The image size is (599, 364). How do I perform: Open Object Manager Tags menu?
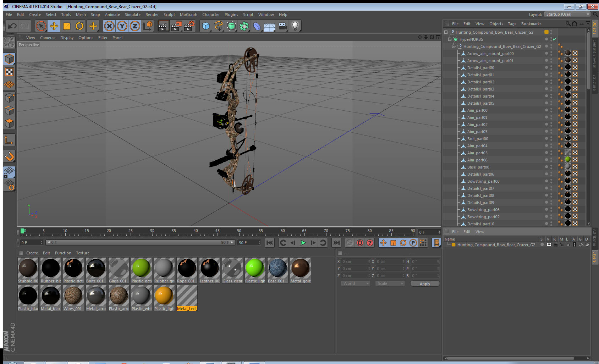(x=512, y=24)
